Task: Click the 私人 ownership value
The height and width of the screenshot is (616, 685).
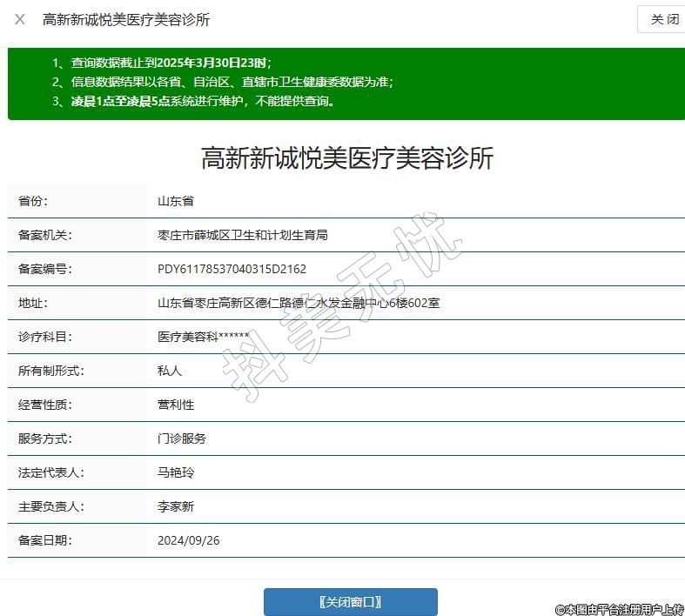Action: click(170, 371)
